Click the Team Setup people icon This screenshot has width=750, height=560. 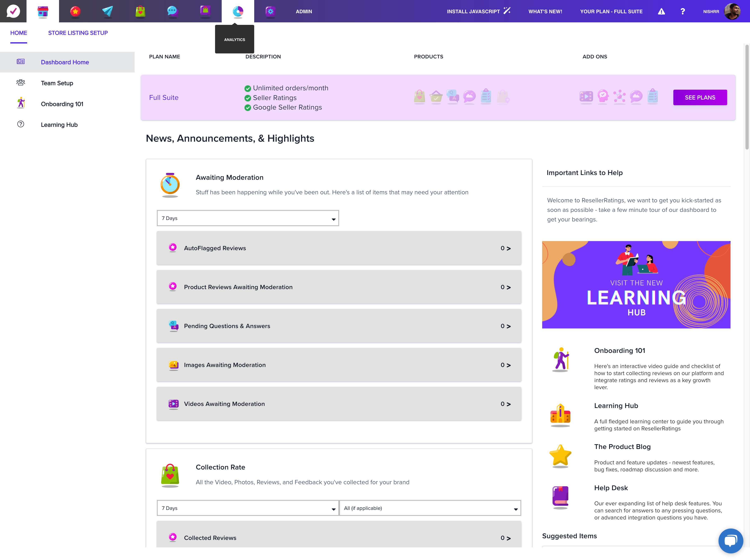(21, 82)
